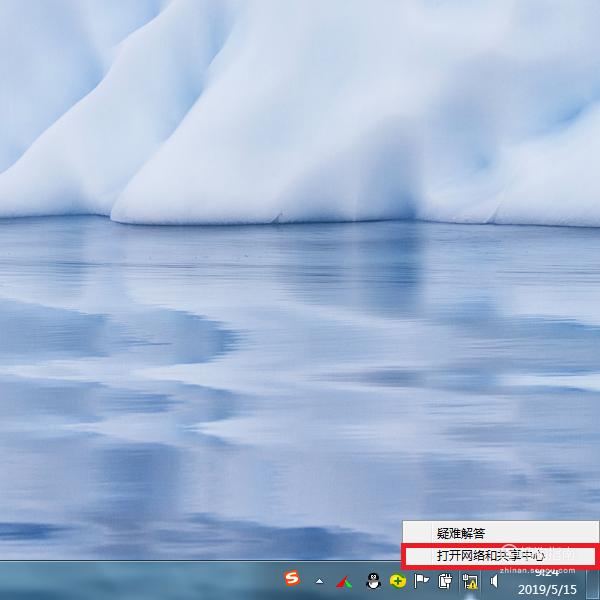Image resolution: width=600 pixels, height=600 pixels.
Task: Select 疑难解答 from the context menu
Action: pos(500,533)
